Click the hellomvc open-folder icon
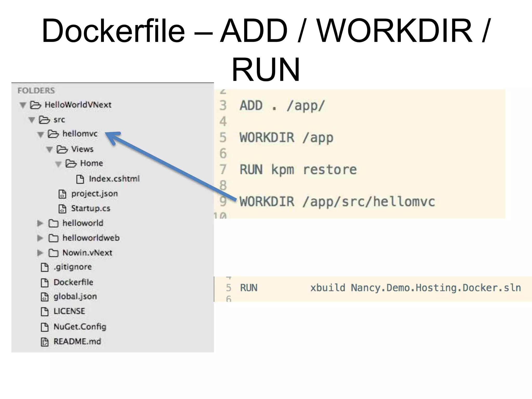Image resolution: width=532 pixels, height=399 pixels. point(53,134)
